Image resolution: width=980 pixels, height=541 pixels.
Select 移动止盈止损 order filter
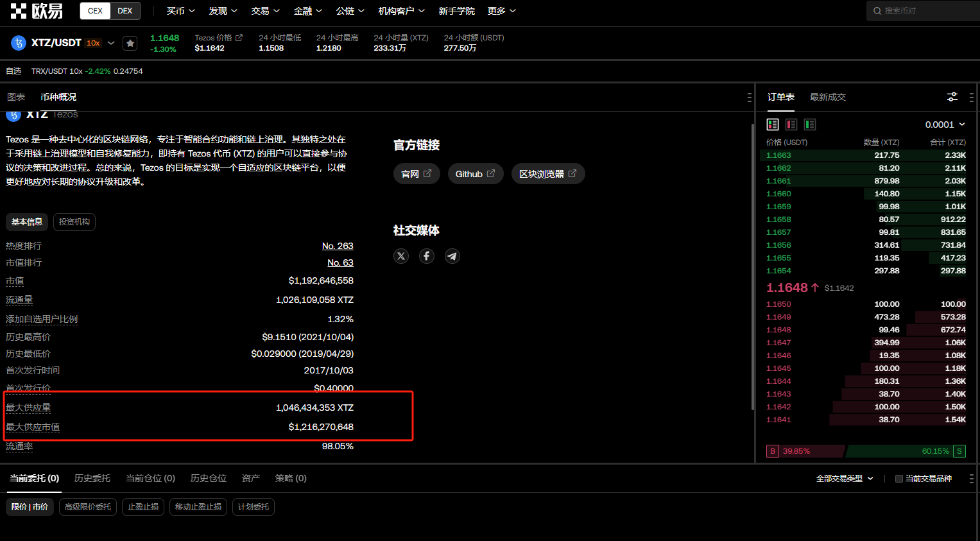click(198, 507)
